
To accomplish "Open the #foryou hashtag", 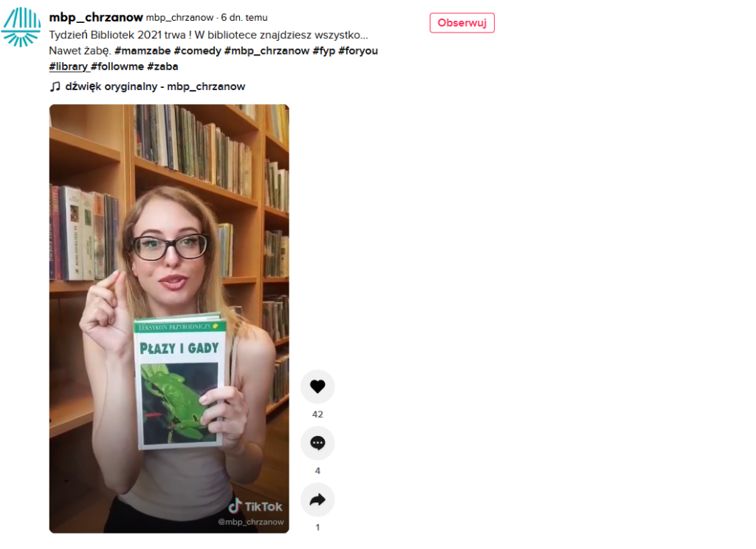I will (x=358, y=51).
